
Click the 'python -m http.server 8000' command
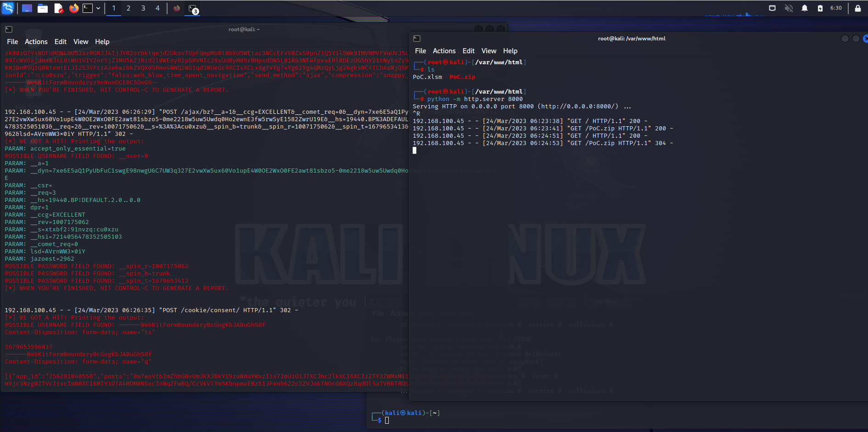click(475, 99)
